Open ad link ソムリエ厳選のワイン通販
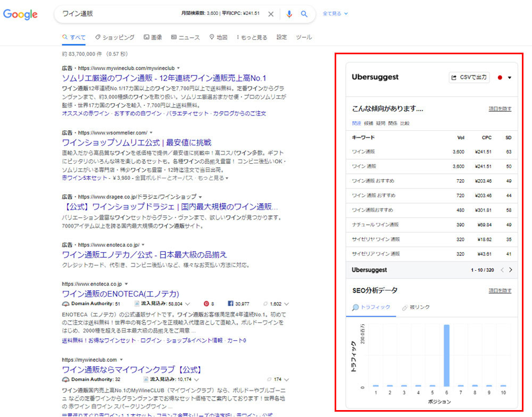Screen dimensions: 532x417 (x=164, y=78)
